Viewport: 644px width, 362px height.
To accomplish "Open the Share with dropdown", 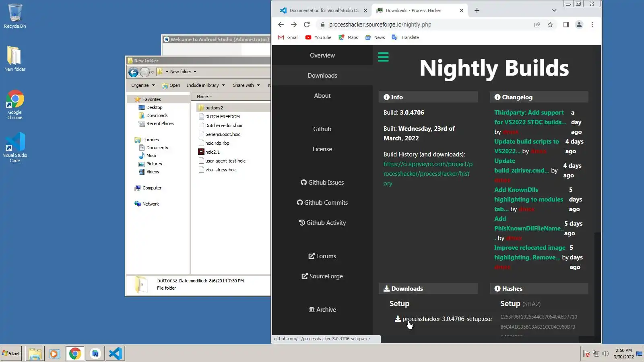I will [246, 85].
